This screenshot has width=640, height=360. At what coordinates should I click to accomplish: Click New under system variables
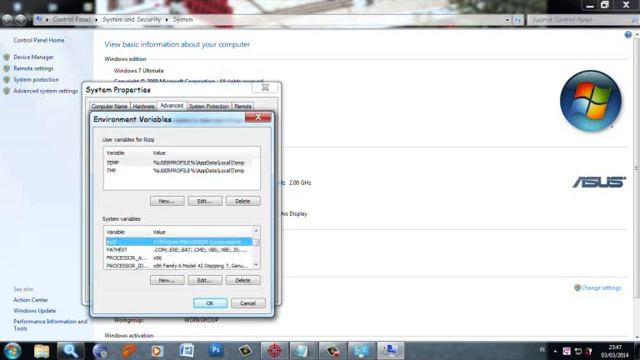[x=167, y=280]
